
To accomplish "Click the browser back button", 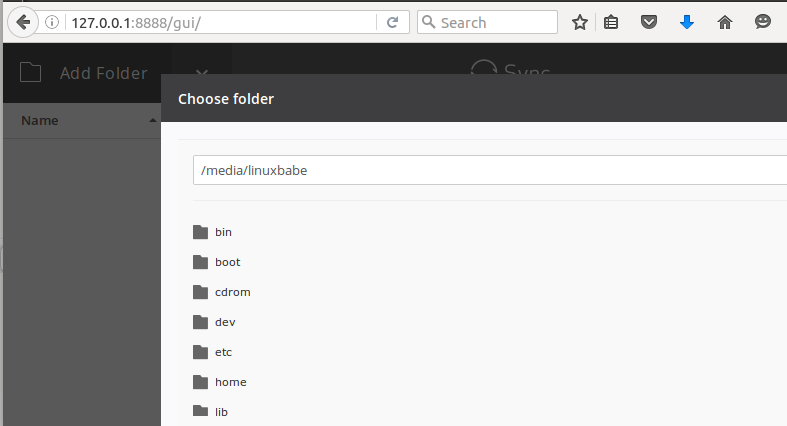I will [23, 22].
